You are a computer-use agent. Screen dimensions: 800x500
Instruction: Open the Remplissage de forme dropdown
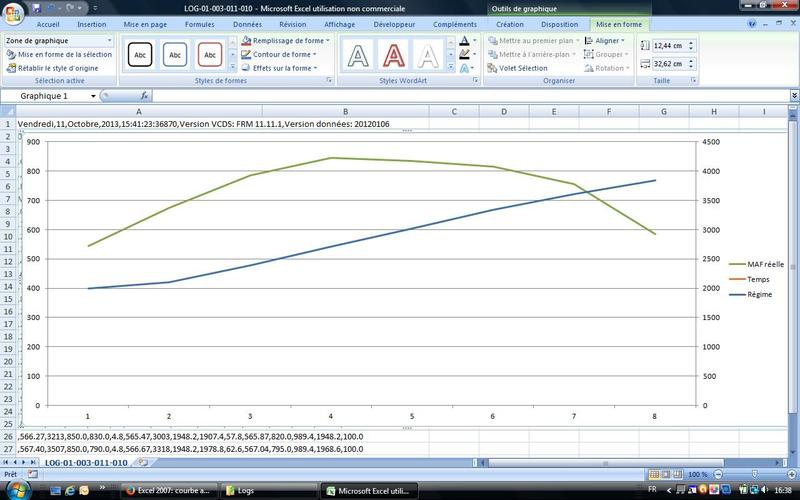point(284,41)
